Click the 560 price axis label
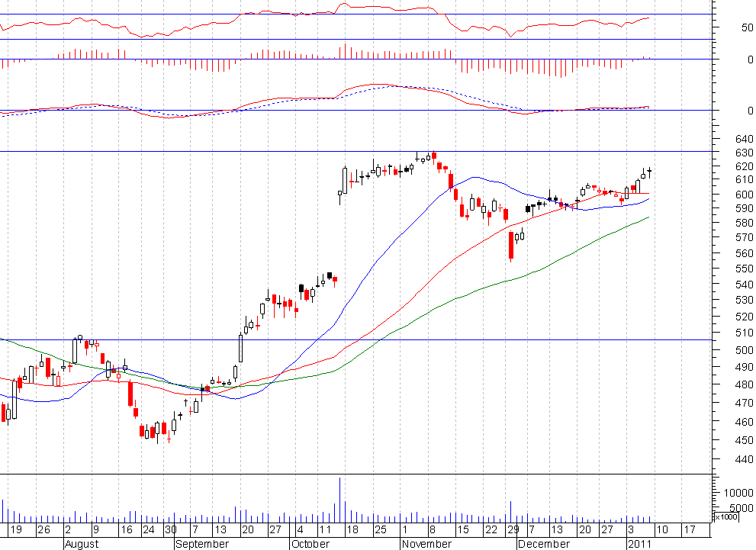 [x=744, y=253]
